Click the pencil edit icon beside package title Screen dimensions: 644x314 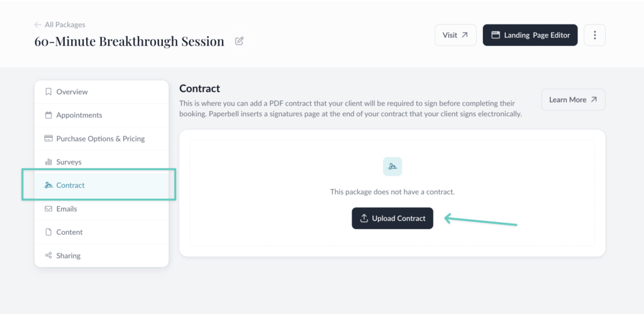(239, 41)
